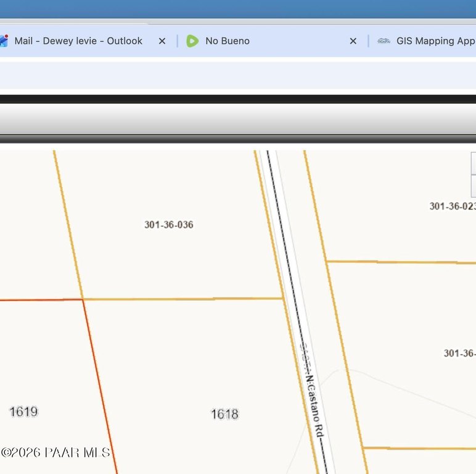Click the parcel numbered 1619
The image size is (476, 474).
click(23, 412)
